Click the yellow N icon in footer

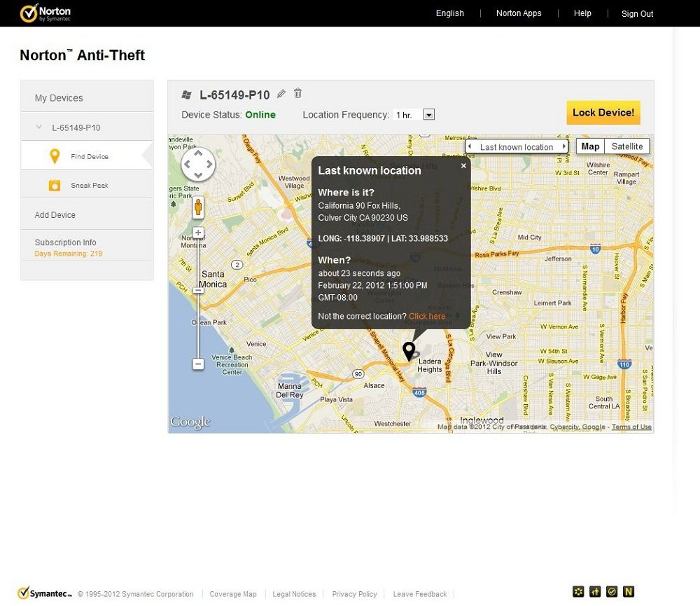tap(629, 592)
